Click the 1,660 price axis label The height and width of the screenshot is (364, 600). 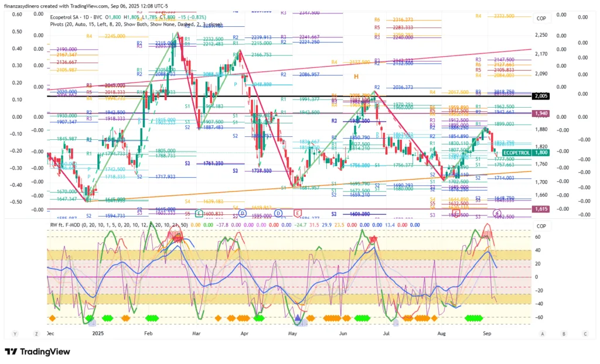(541, 195)
